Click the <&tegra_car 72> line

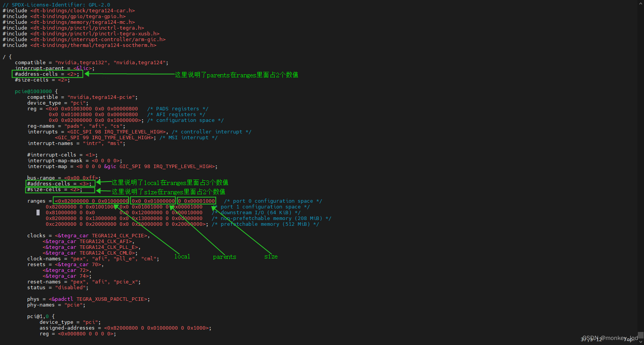point(67,270)
